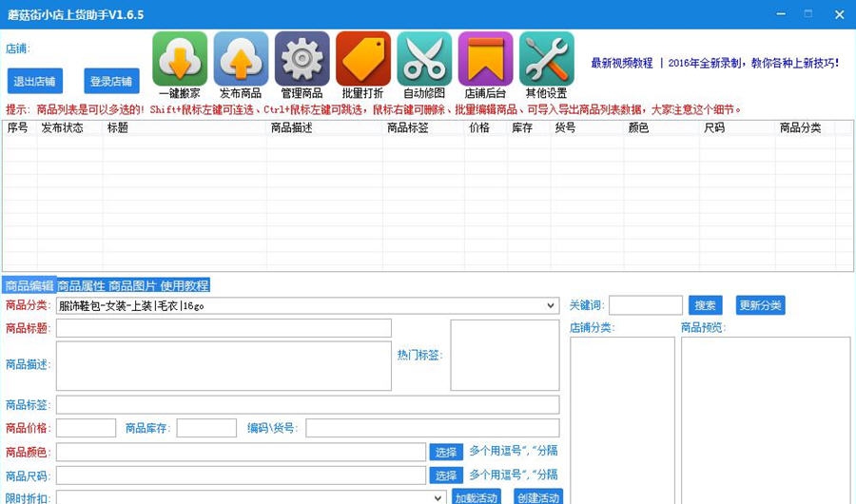Click the 商品描述 column header

[325, 127]
